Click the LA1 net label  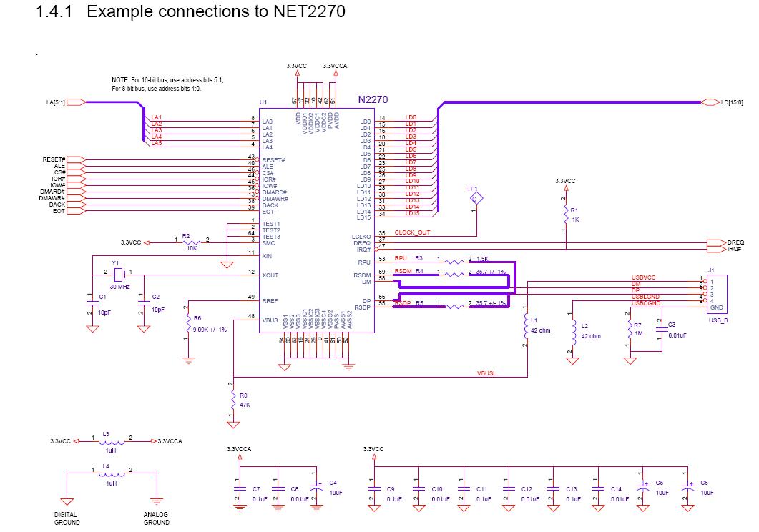click(157, 117)
